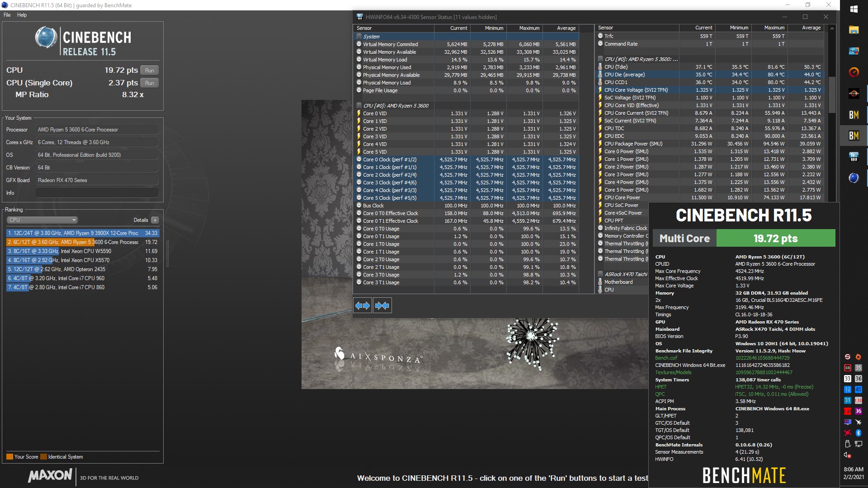The height and width of the screenshot is (488, 868).
Task: Open File Explorer from the taskbar
Action: pos(854,30)
